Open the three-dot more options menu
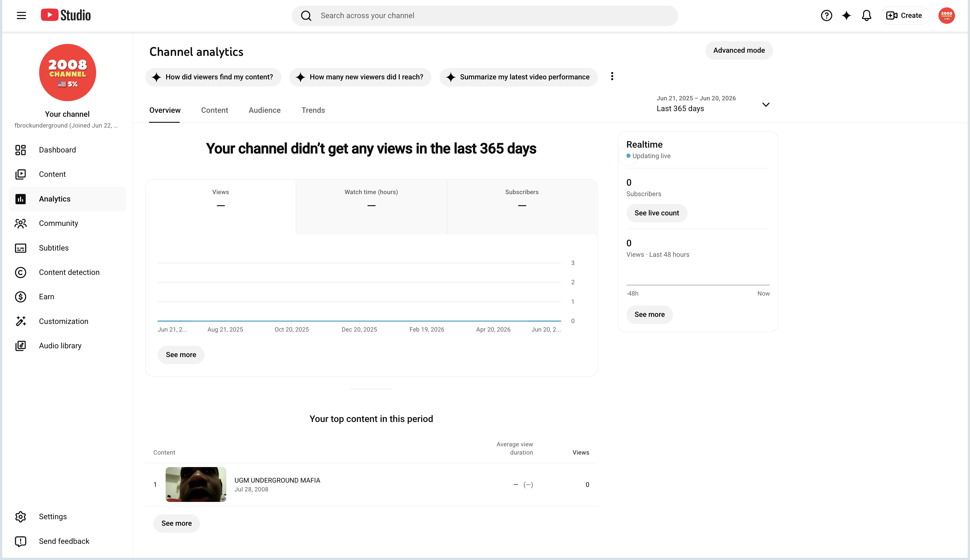This screenshot has height=560, width=970. coord(612,76)
